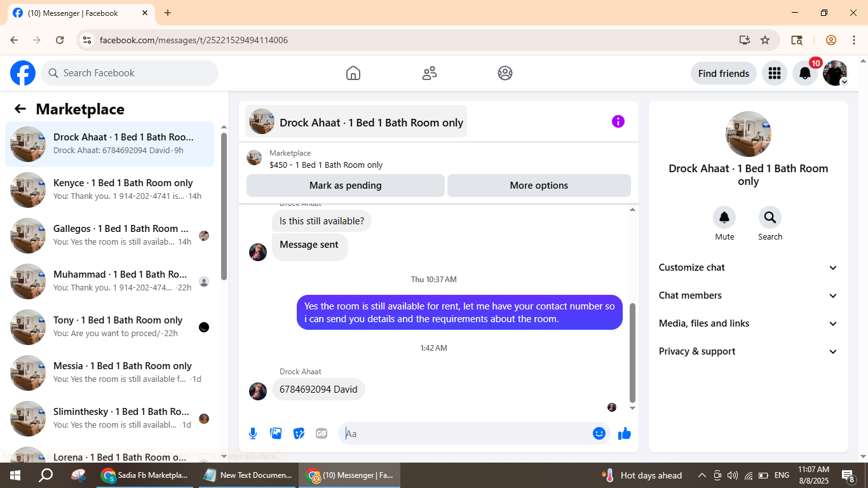Expand the Privacy & support section
The height and width of the screenshot is (488, 868).
click(749, 351)
